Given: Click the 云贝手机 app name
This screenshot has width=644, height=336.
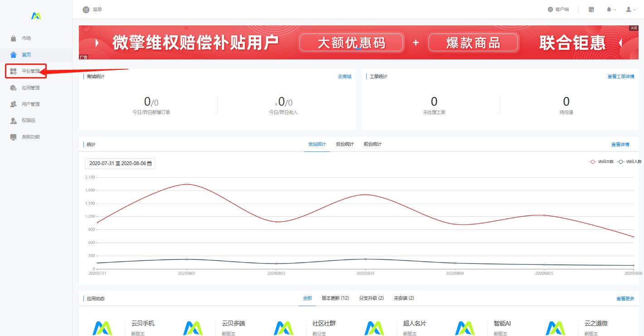Looking at the screenshot, I should pyautogui.click(x=143, y=323).
